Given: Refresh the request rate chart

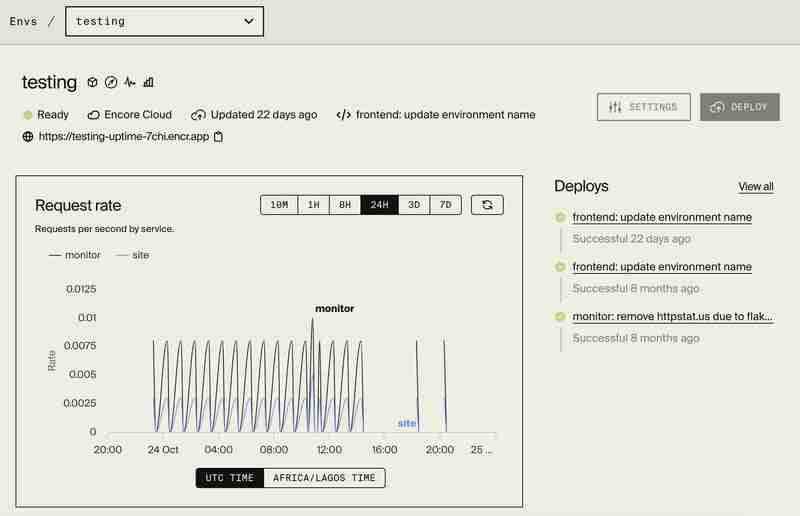Looking at the screenshot, I should click(487, 205).
